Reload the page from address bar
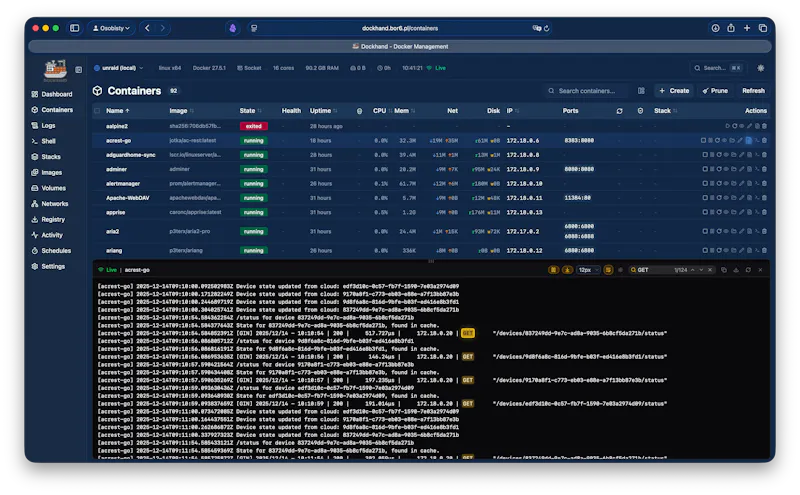800x495 pixels. tap(546, 29)
